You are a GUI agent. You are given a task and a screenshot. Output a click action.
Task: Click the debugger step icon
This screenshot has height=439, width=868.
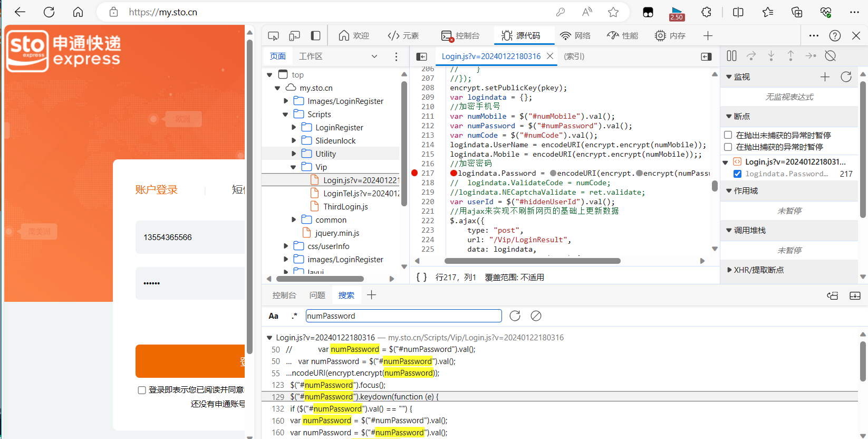pos(811,56)
